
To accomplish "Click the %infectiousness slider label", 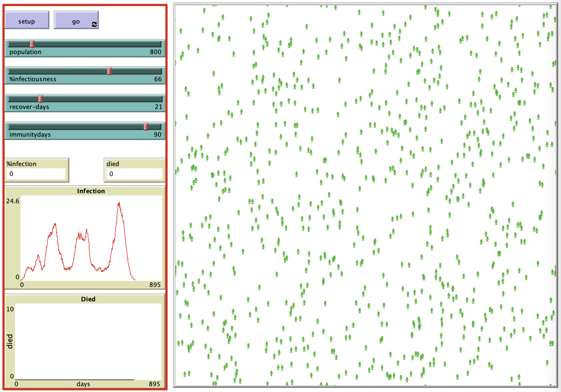I will (33, 79).
